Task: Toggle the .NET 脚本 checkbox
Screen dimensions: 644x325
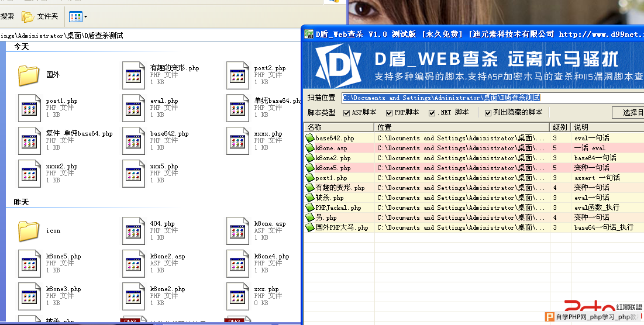Action: pyautogui.click(x=432, y=113)
